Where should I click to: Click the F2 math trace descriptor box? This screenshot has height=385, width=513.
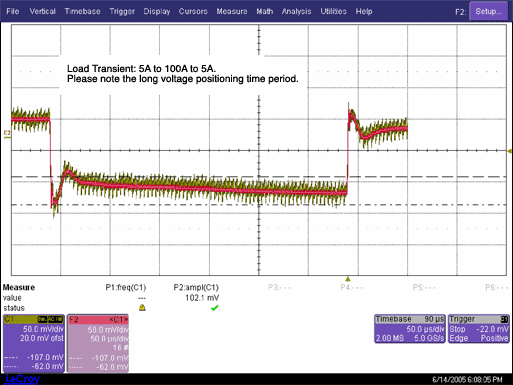[98, 343]
